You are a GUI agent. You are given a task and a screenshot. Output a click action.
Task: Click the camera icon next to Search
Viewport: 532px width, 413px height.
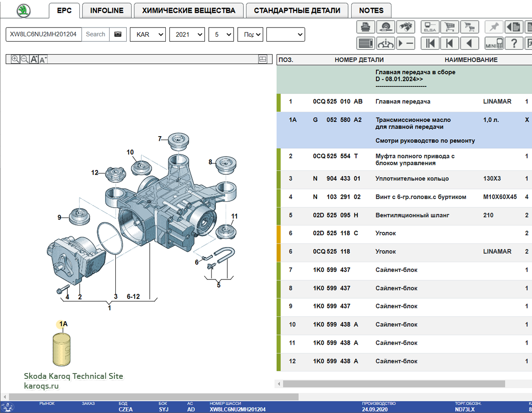coord(117,34)
